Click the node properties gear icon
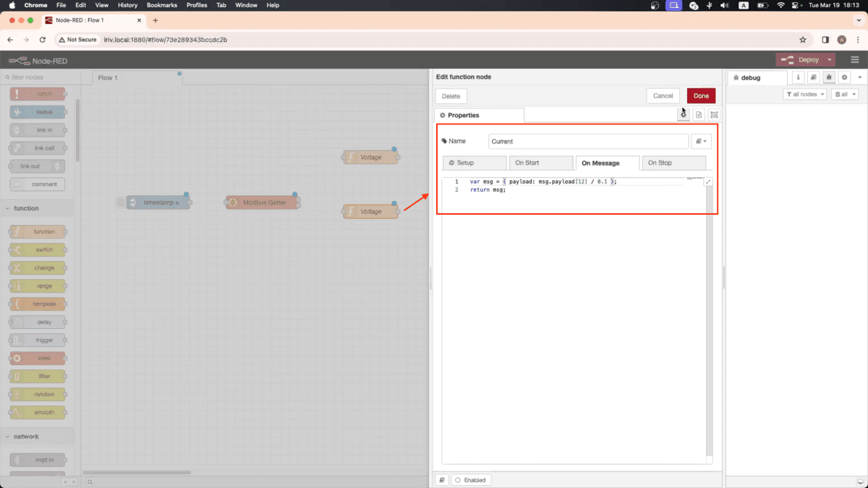The image size is (868, 488). click(684, 115)
